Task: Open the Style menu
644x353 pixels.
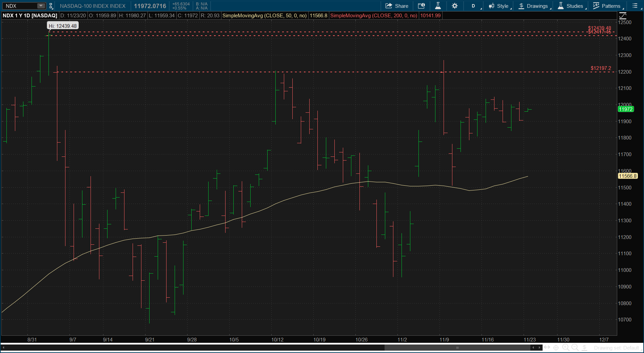Action: point(499,6)
